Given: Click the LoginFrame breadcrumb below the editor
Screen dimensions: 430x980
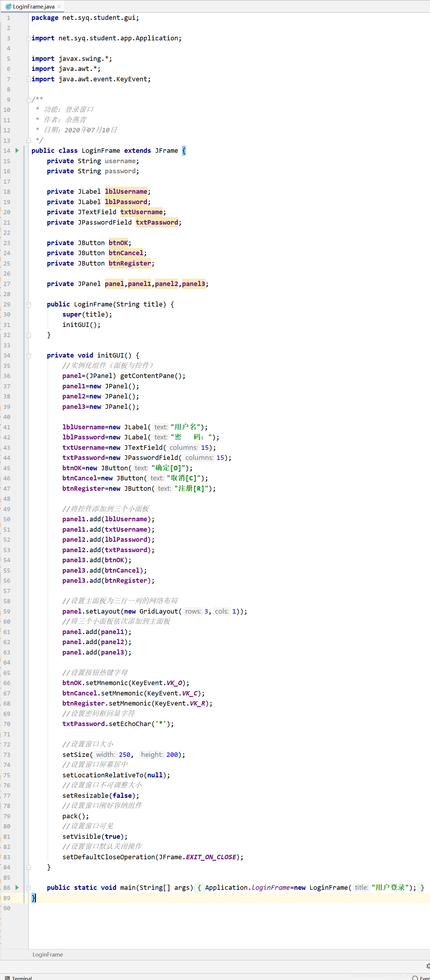Looking at the screenshot, I should point(48,954).
